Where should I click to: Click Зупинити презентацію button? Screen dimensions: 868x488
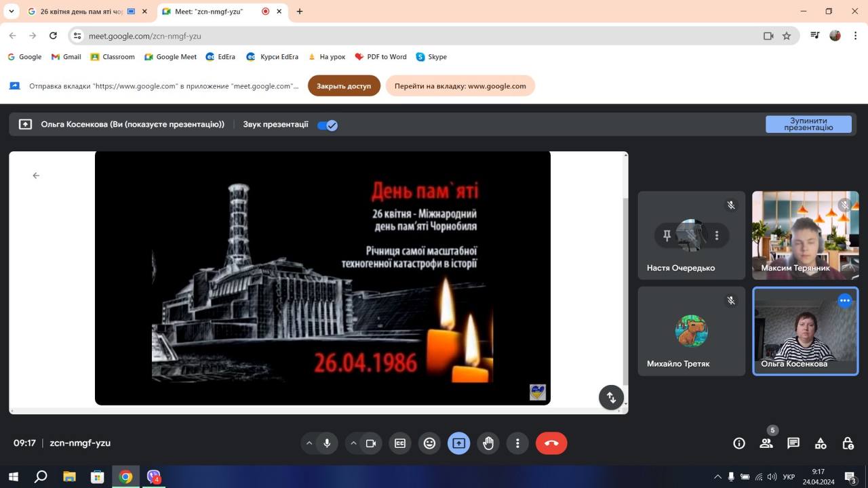[808, 124]
